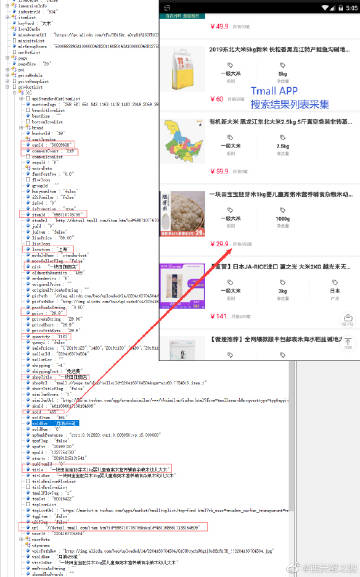Click the tag icon above the 日本 origin label
The height and width of the screenshot is (577, 360).
pyautogui.click(x=335, y=283)
